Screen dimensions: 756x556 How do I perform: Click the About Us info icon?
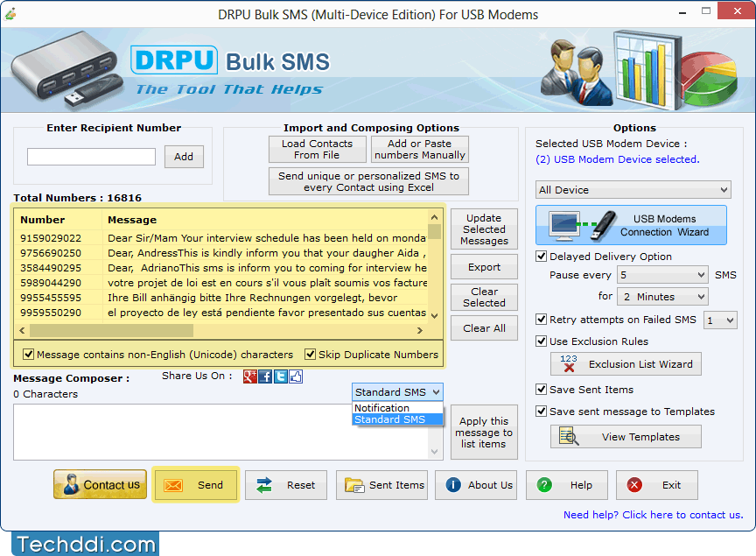453,484
